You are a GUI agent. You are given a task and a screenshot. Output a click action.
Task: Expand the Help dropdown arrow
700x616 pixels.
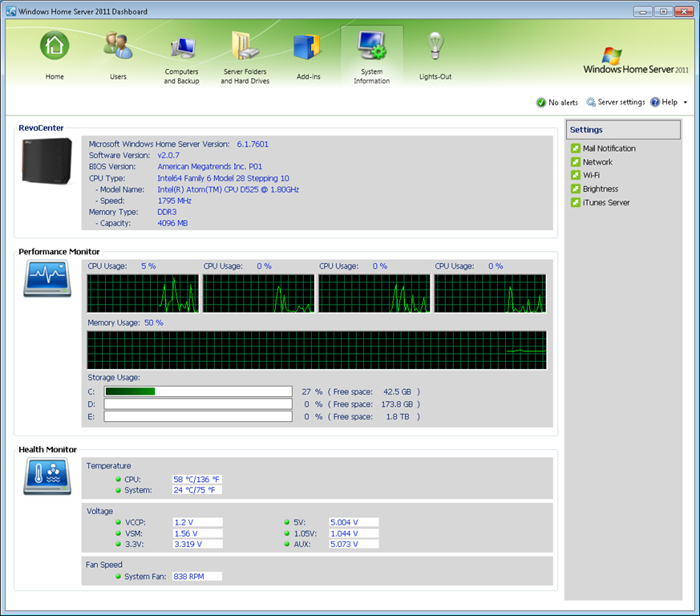pyautogui.click(x=686, y=103)
